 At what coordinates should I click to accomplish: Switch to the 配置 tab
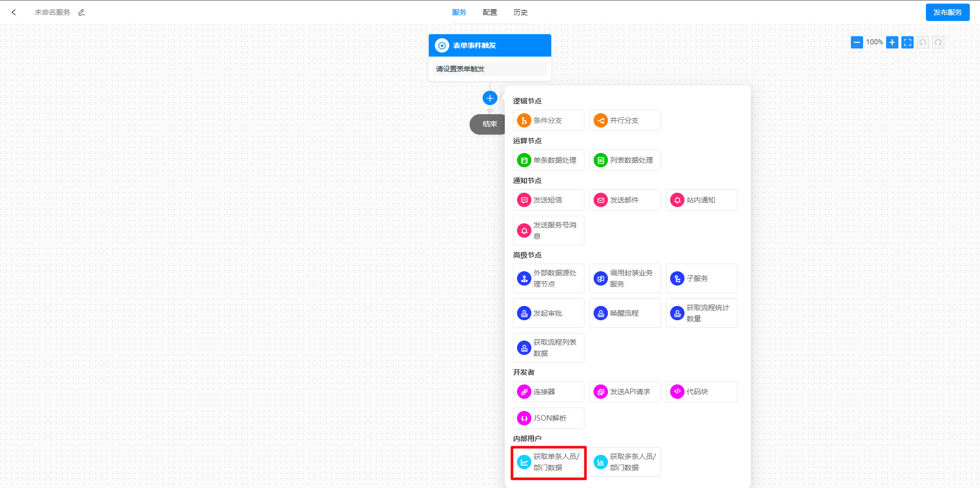tap(489, 12)
